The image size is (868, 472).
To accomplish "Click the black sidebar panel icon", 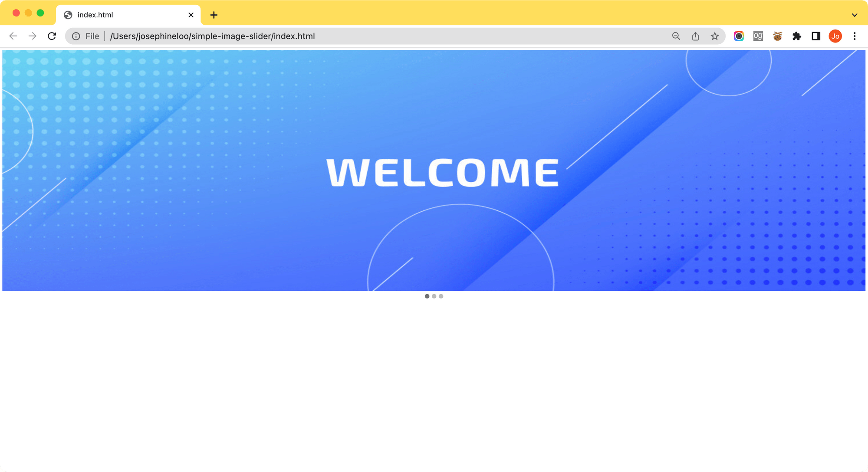I will (x=816, y=36).
